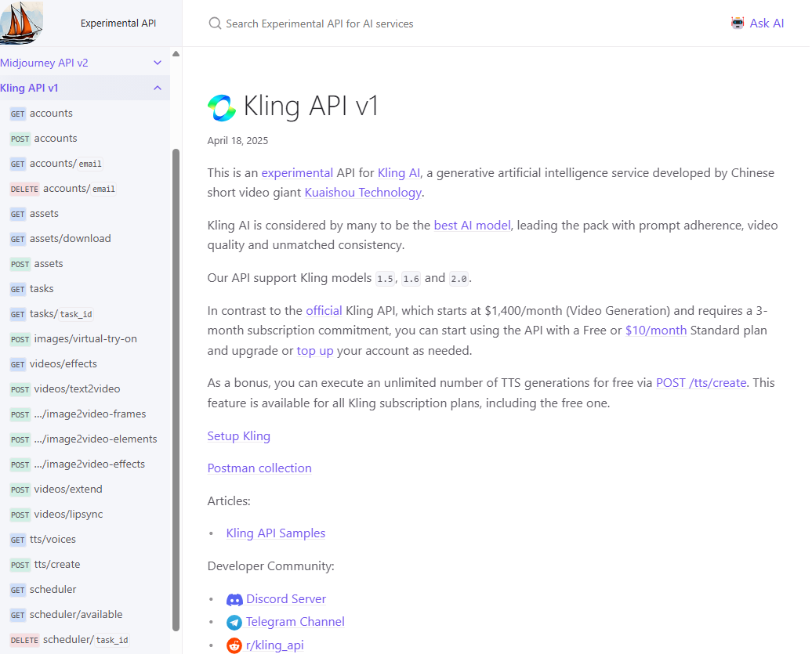812x654 pixels.
Task: Visit the r/kling_api subreddit link
Action: (x=274, y=645)
